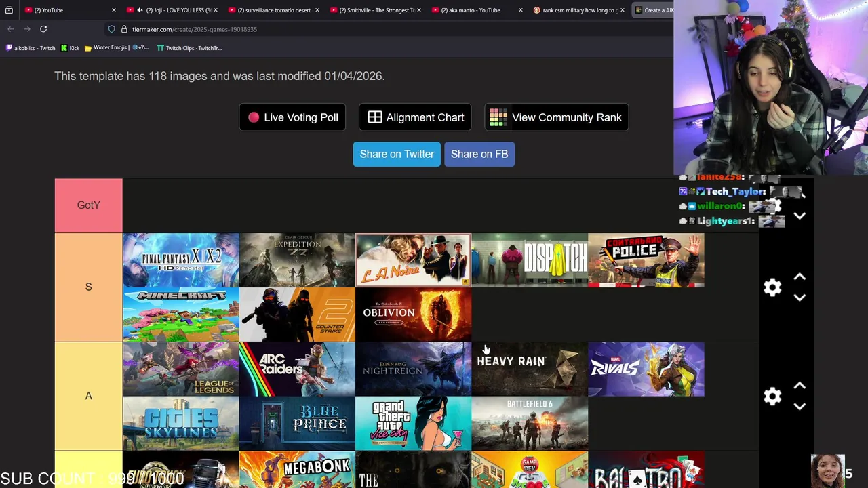
Task: Switch to surveillance tornado desert tab
Action: pos(274,10)
